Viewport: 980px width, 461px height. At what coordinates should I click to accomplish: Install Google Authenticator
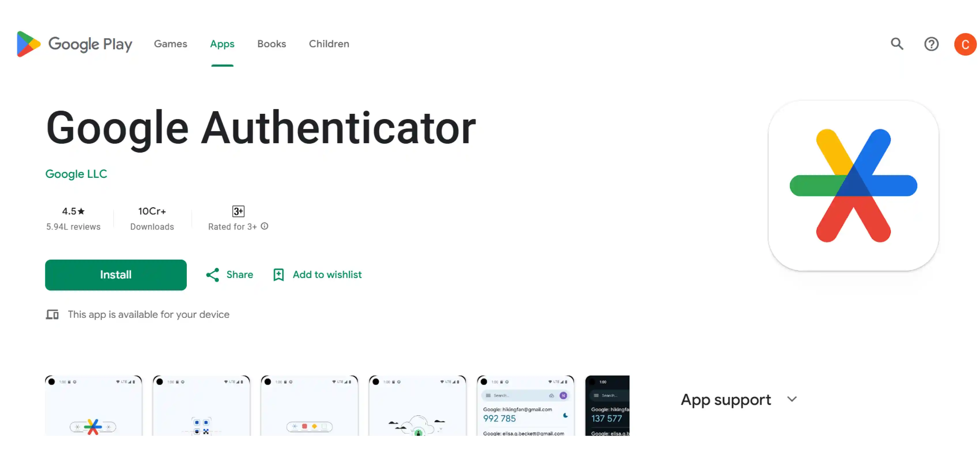coord(116,275)
